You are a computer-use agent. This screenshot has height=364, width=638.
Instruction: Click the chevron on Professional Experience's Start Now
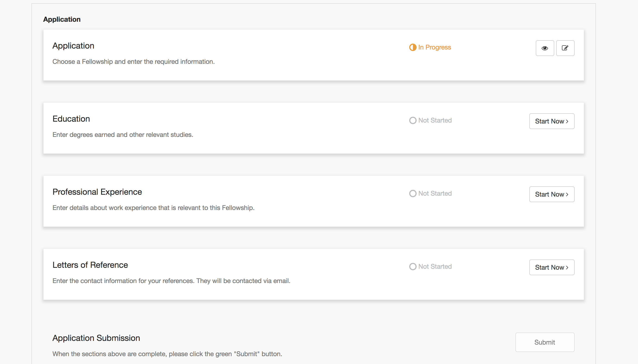pos(567,194)
